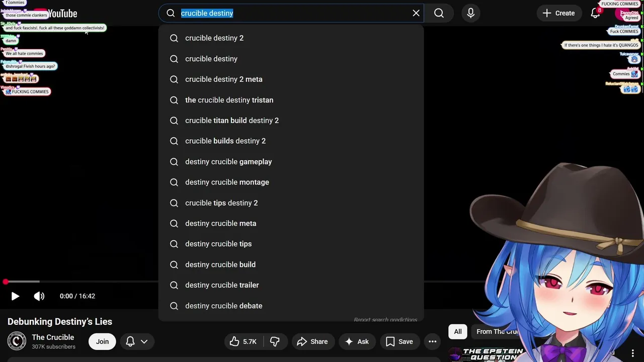Click the magnifier search submit button
Image resolution: width=644 pixels, height=362 pixels.
click(439, 13)
